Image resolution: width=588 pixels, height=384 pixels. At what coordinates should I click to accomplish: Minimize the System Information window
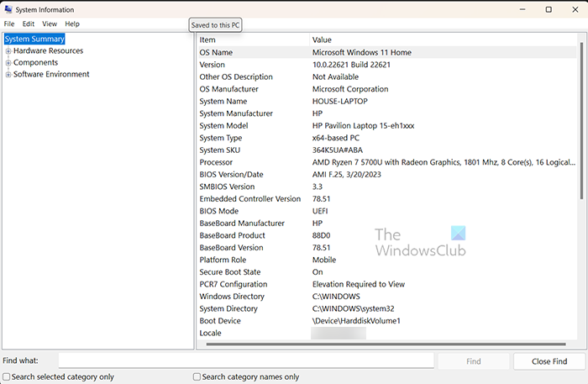pos(522,9)
